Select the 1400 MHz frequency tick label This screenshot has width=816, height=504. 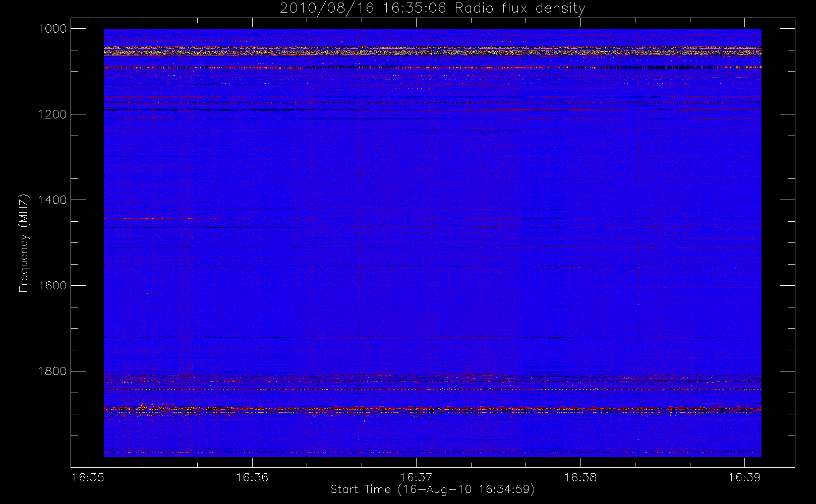coord(52,200)
